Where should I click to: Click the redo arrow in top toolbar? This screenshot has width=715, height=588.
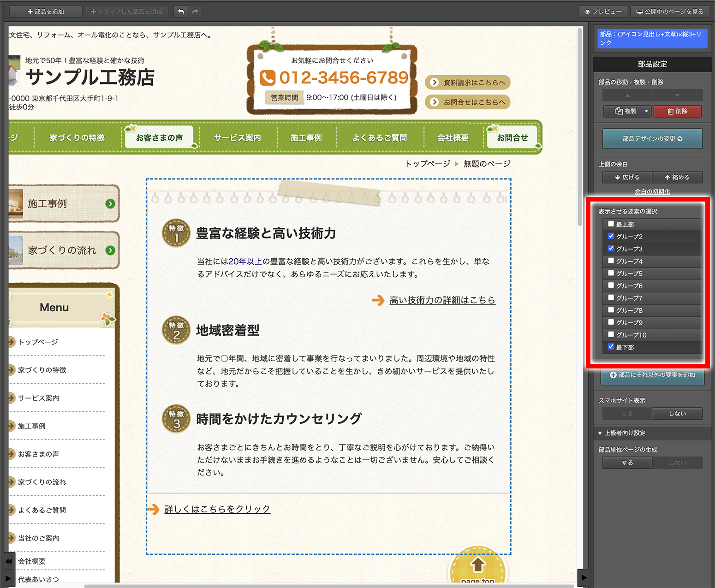point(196,12)
